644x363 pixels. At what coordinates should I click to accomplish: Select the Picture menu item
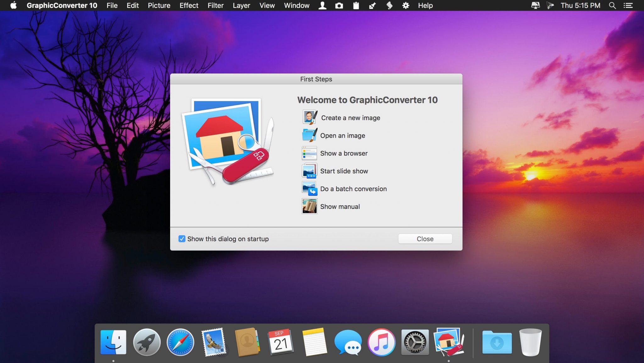159,5
